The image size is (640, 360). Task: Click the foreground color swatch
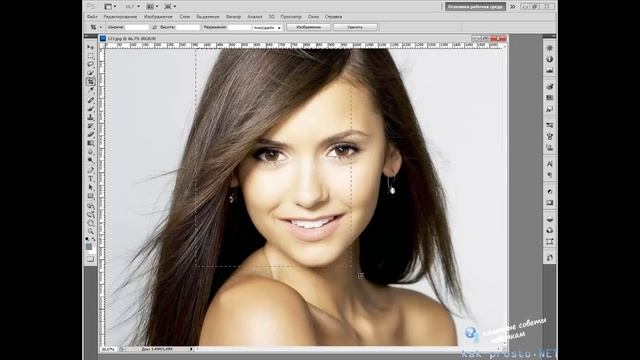[x=89, y=247]
